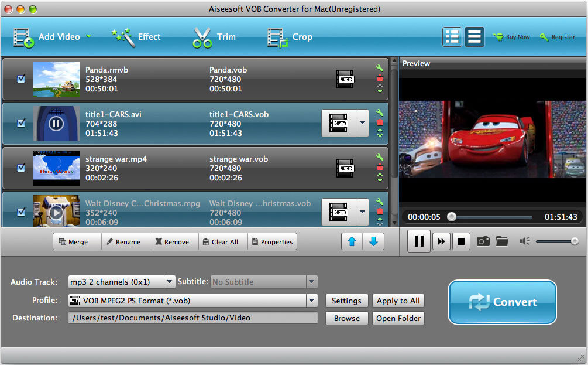The image size is (588, 365).
Task: Delete Walt Disney row with trash icon
Action: click(x=380, y=212)
